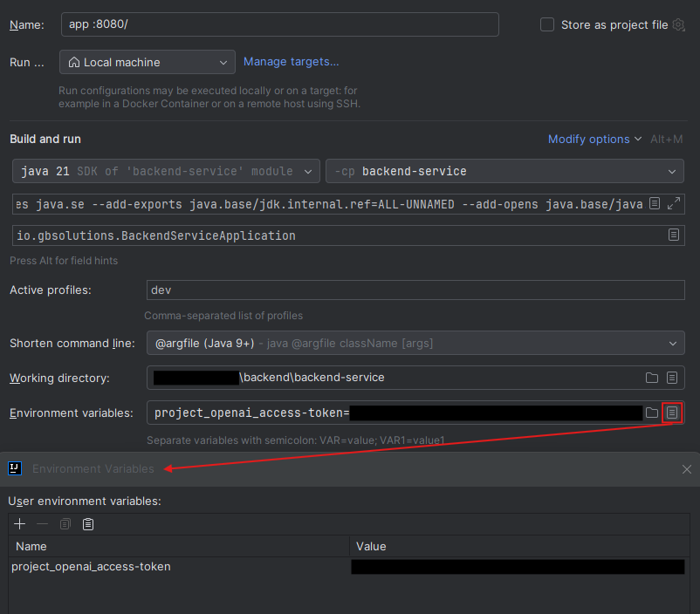Enable Store as project file
Screen dimensions: 700x614
pyautogui.click(x=547, y=24)
